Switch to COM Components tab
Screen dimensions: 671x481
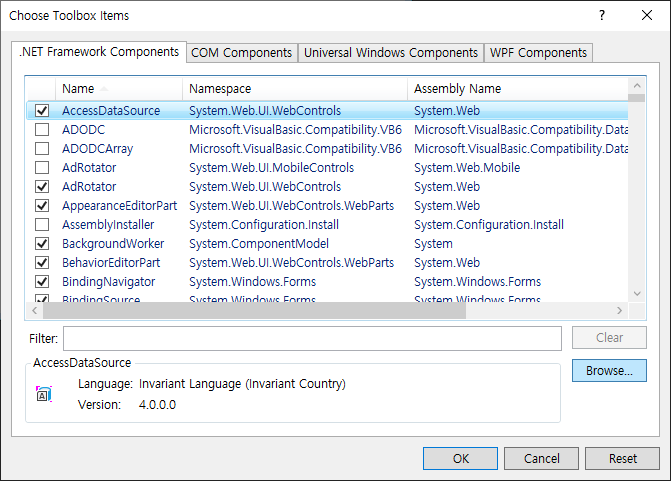click(242, 53)
